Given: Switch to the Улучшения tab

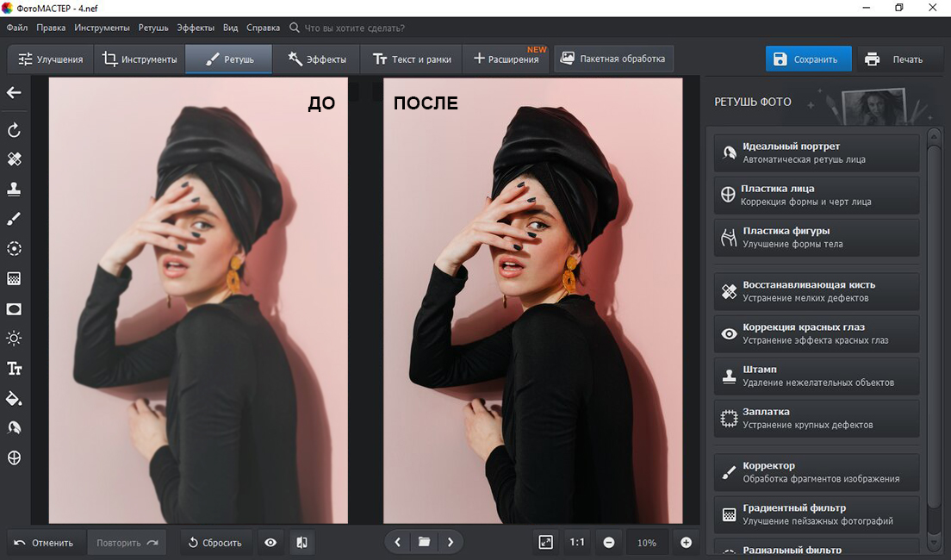Looking at the screenshot, I should pos(51,59).
